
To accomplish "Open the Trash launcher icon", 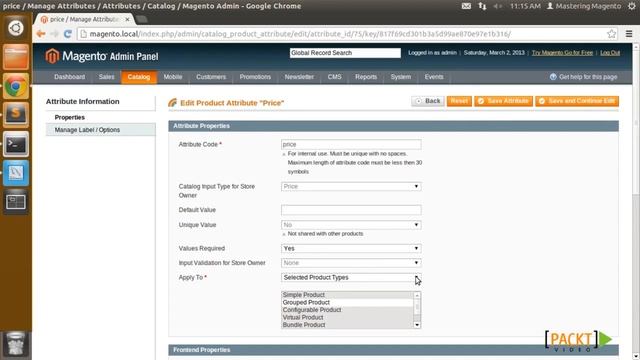I will (16, 344).
